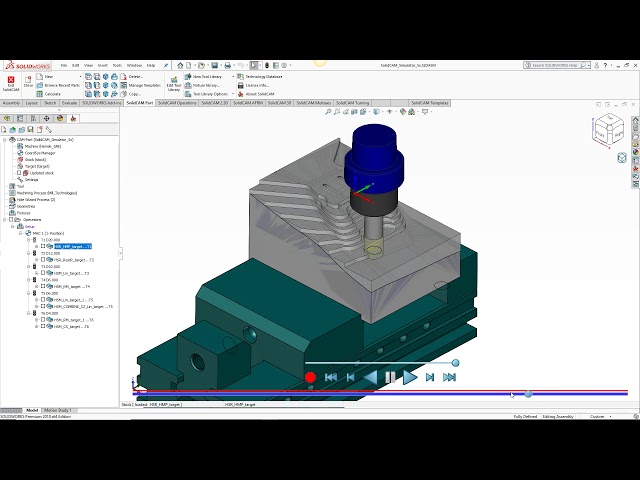The height and width of the screenshot is (480, 640).
Task: Click the View Settings monitor icon
Action: [425, 111]
